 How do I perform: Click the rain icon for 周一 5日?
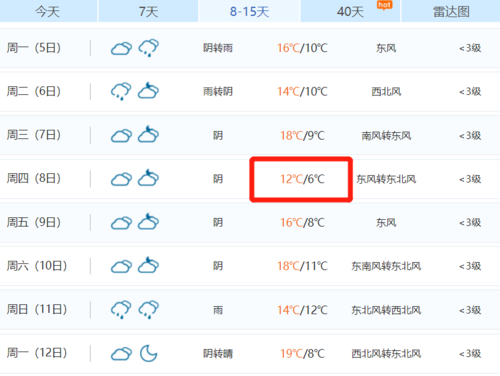(149, 48)
